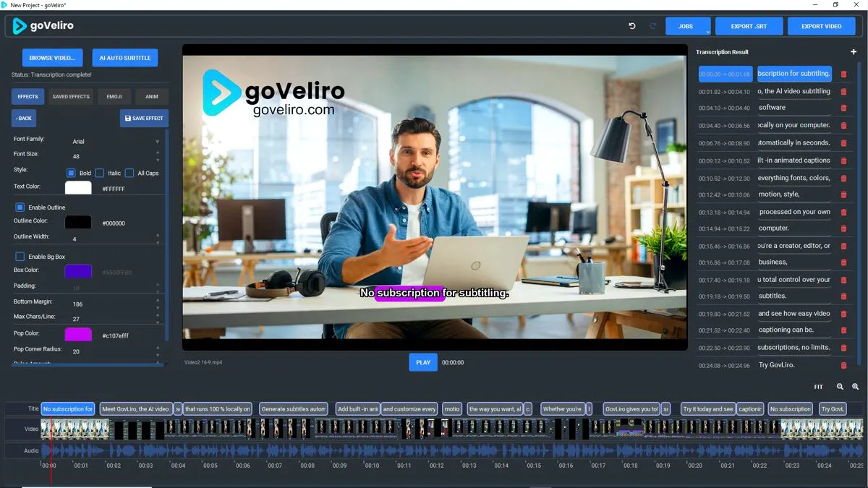Delete the 'processed on your own' row
Image resolution: width=868 pixels, height=488 pixels.
843,213
